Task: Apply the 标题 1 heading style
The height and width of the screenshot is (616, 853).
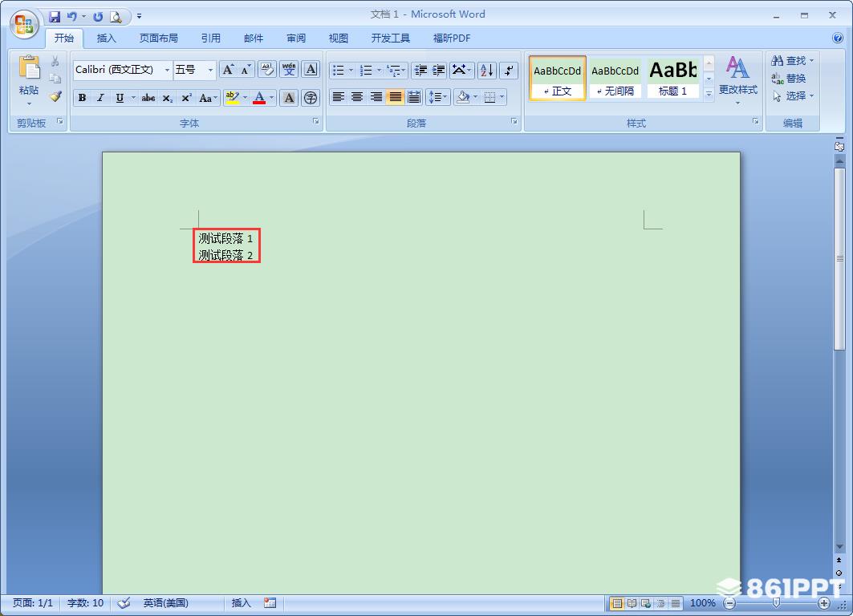Action: pos(673,78)
